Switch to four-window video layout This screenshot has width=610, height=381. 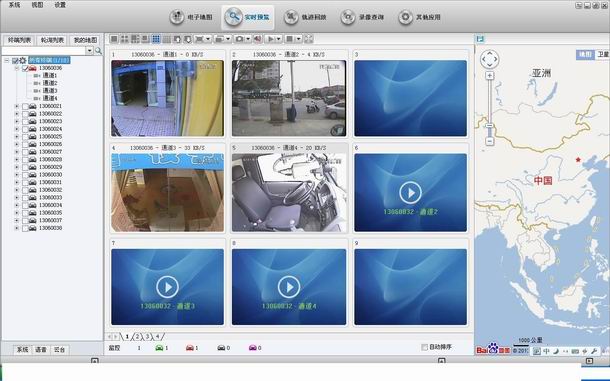pyautogui.click(x=124, y=39)
